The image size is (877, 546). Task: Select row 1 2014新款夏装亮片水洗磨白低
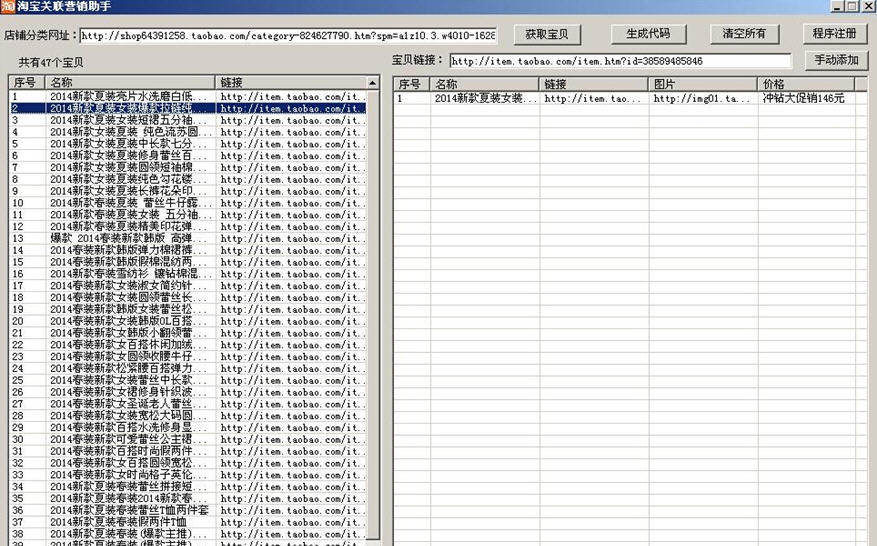188,96
